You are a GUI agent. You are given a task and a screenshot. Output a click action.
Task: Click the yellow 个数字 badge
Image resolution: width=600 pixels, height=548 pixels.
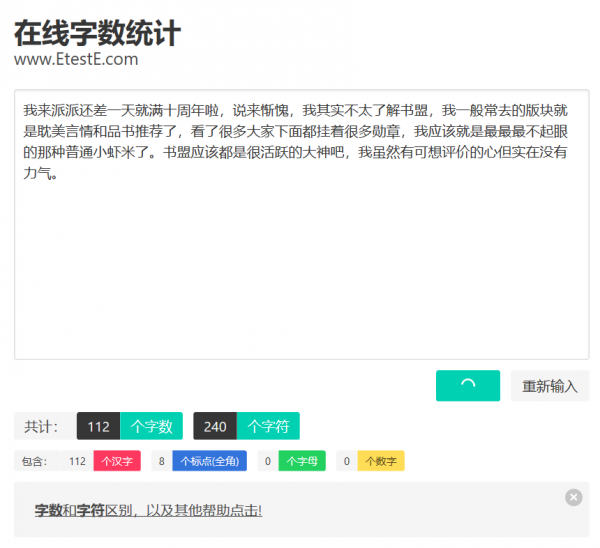click(x=381, y=461)
